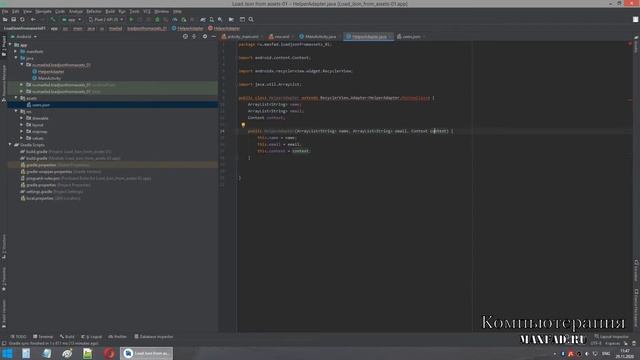Screen dimensions: 640x360
Task: Open the TODO tool window
Action: 18,337
